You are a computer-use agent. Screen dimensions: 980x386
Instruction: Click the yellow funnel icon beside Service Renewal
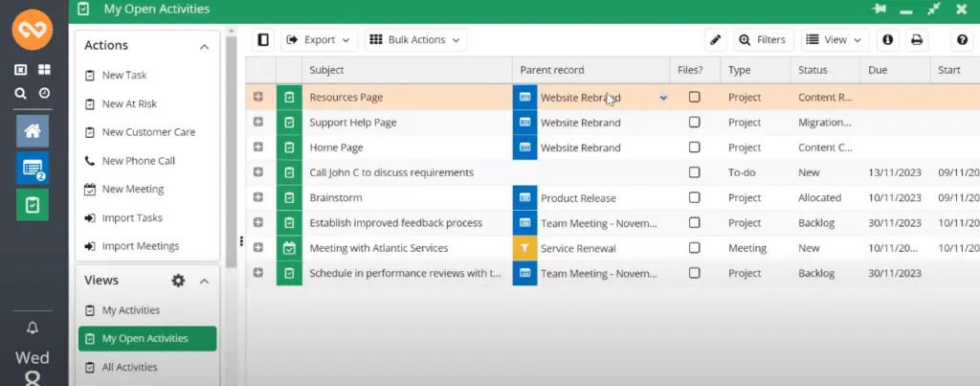(525, 248)
